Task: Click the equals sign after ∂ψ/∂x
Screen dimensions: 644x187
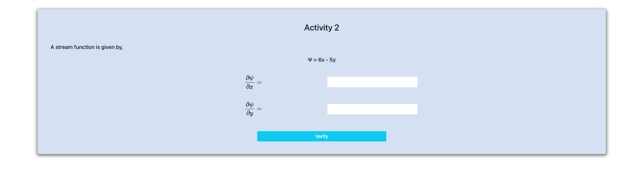Action: (259, 83)
